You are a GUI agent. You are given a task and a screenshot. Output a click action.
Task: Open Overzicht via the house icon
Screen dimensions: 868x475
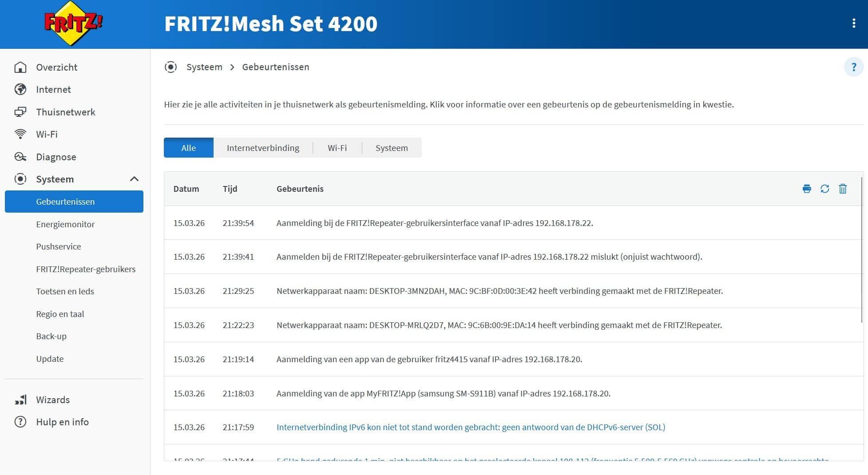(20, 67)
